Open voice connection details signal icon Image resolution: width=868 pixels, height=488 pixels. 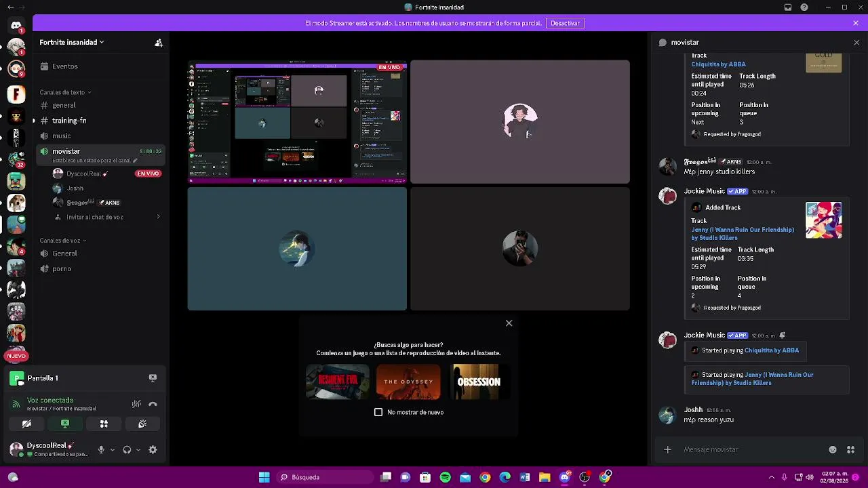point(16,404)
